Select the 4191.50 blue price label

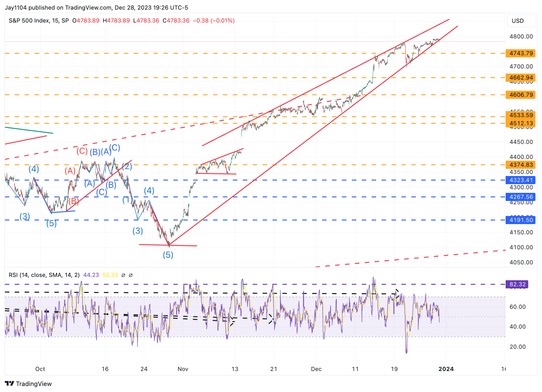[x=521, y=220]
